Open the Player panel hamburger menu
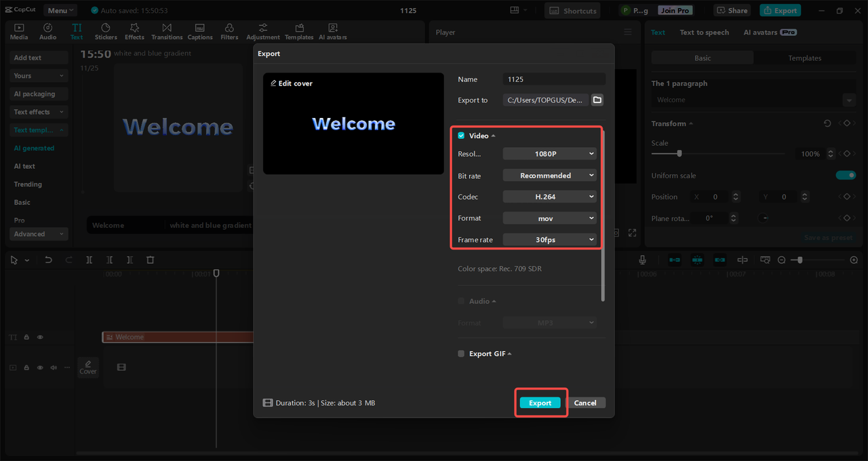The height and width of the screenshot is (461, 868). (627, 32)
